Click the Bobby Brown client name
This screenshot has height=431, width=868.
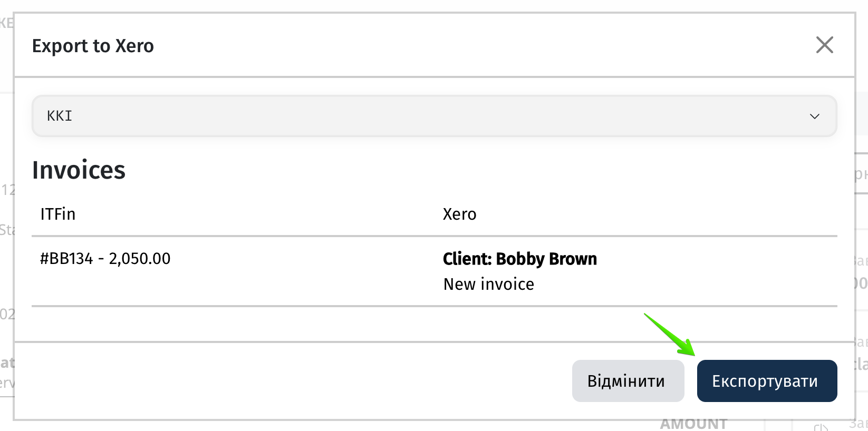[x=546, y=259]
